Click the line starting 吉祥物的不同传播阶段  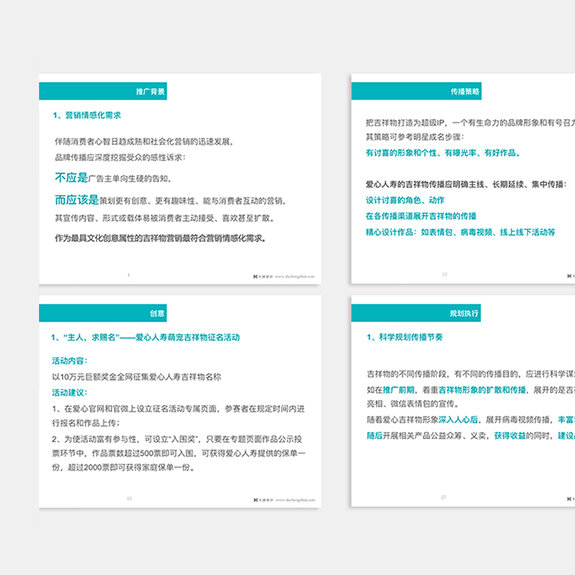click(x=471, y=374)
